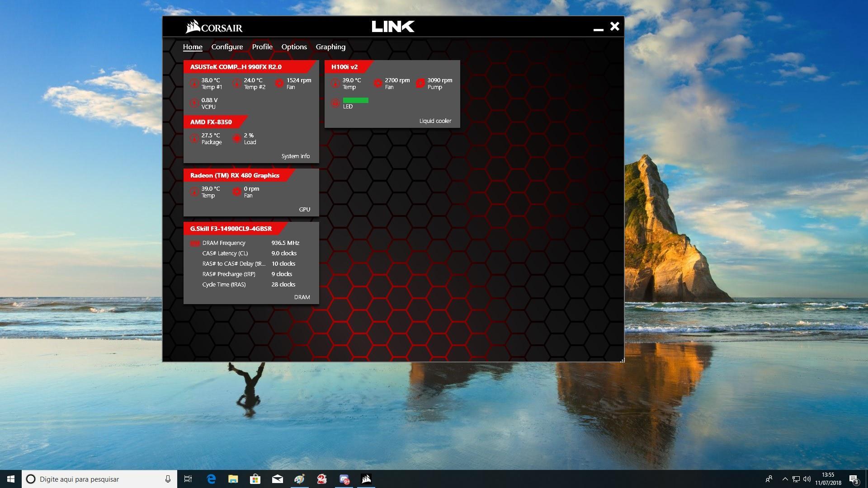Open the Mail app from the taskbar
This screenshot has width=868, height=488.
coord(278,479)
